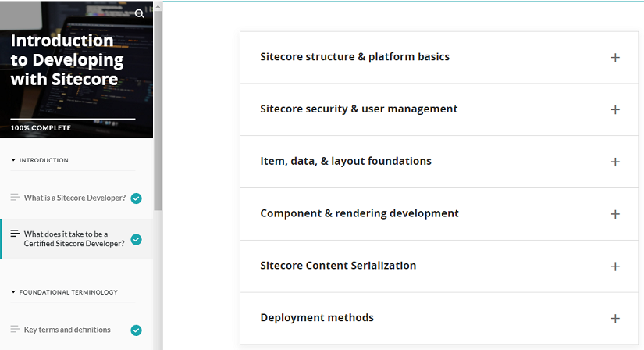Expand Sitecore structure & platform basics accordion

[439, 58]
